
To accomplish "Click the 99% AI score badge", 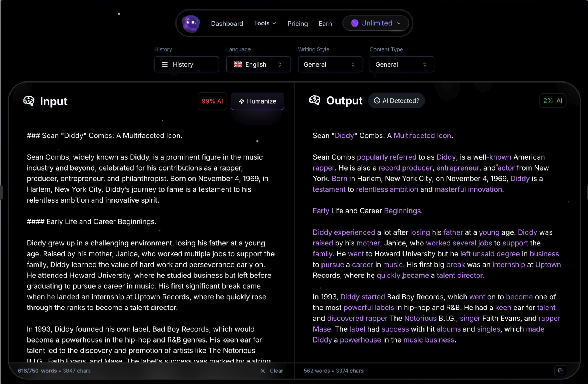I will (212, 101).
